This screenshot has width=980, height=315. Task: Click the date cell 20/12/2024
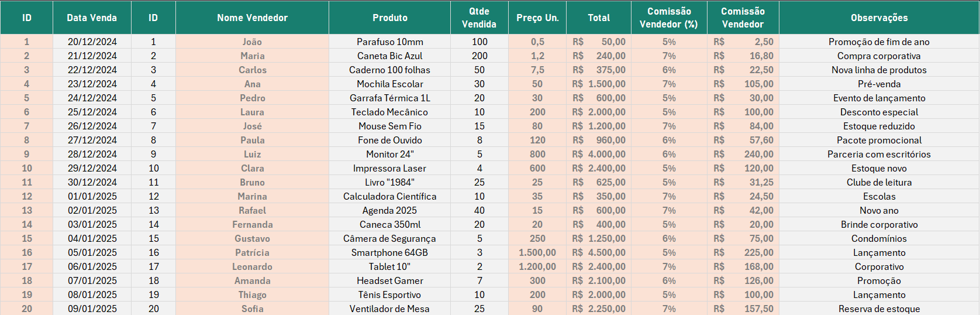click(x=92, y=42)
